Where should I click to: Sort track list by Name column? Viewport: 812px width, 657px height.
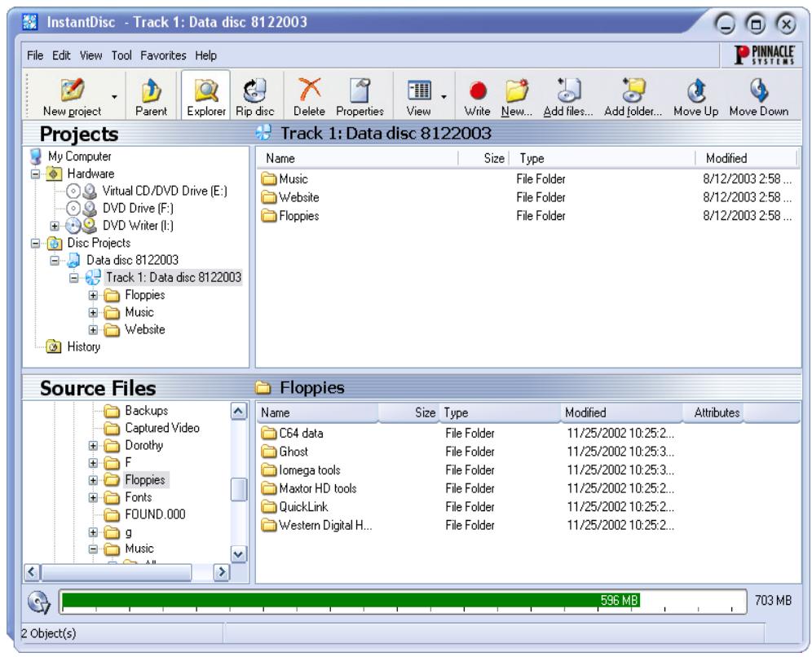point(357,158)
